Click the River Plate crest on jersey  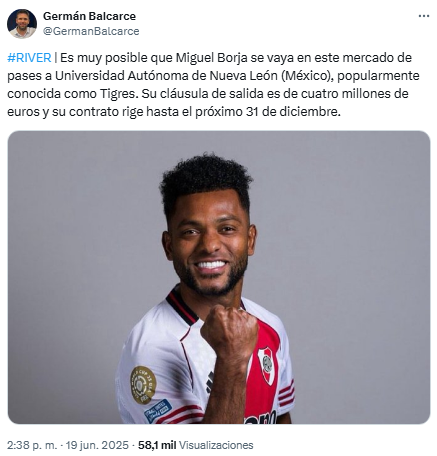click(x=266, y=365)
